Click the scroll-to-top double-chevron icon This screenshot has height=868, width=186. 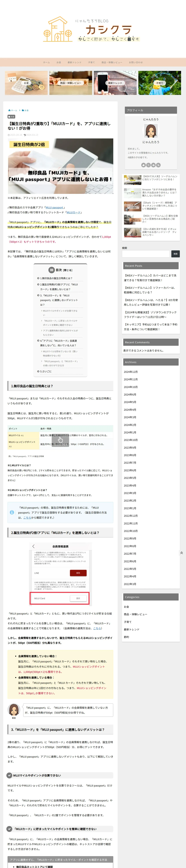click(182, 553)
